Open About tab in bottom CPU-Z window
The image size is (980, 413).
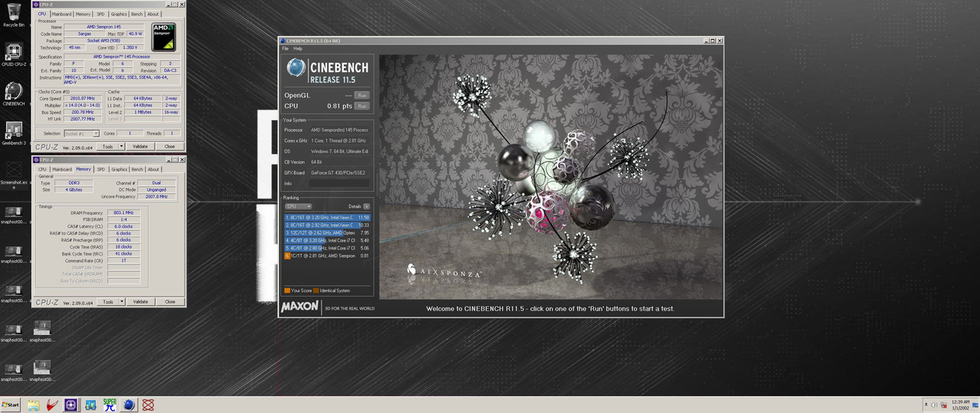pos(153,169)
